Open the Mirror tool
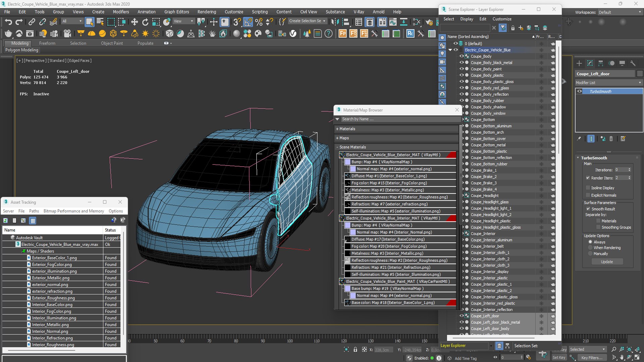The image size is (644, 362). (334, 22)
